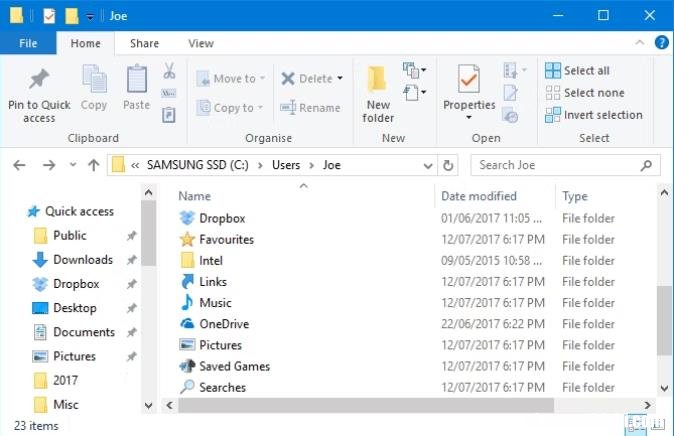Click the Refresh button beside address bar
The width and height of the screenshot is (674, 436).
(x=448, y=165)
